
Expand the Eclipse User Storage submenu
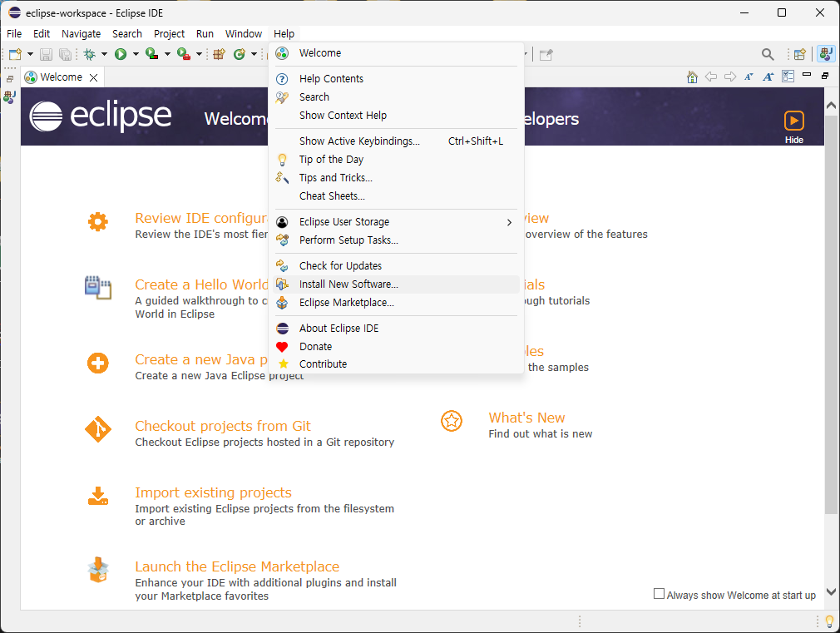pyautogui.click(x=397, y=222)
